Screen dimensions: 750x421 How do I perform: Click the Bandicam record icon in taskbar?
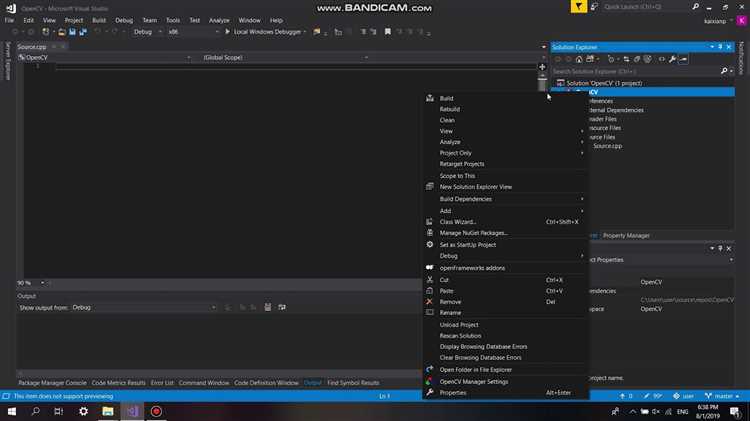click(156, 411)
